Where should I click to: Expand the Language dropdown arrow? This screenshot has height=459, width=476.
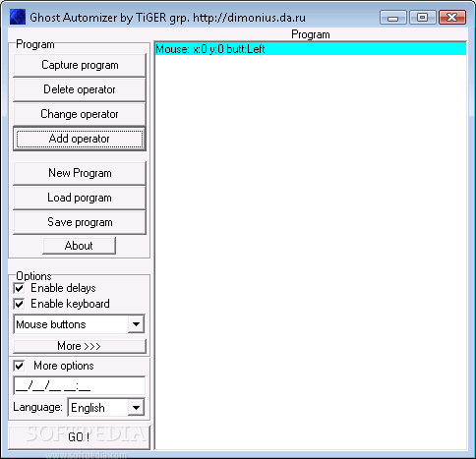136,408
